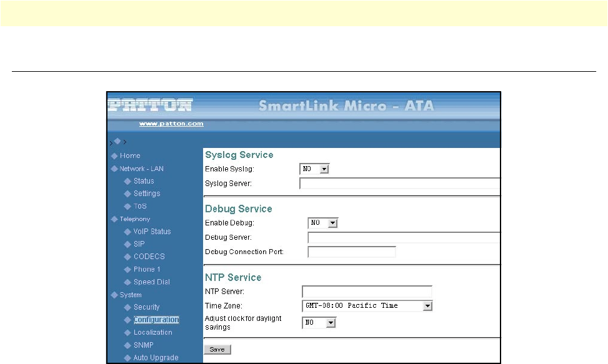Click the diamond bullet next to Configuration

pos(127,320)
